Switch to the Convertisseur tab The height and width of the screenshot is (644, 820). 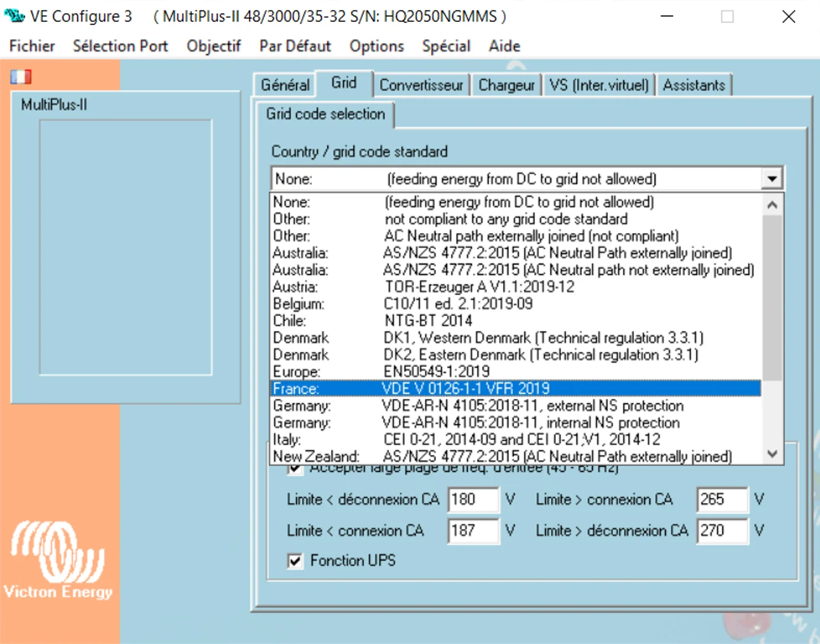[422, 85]
